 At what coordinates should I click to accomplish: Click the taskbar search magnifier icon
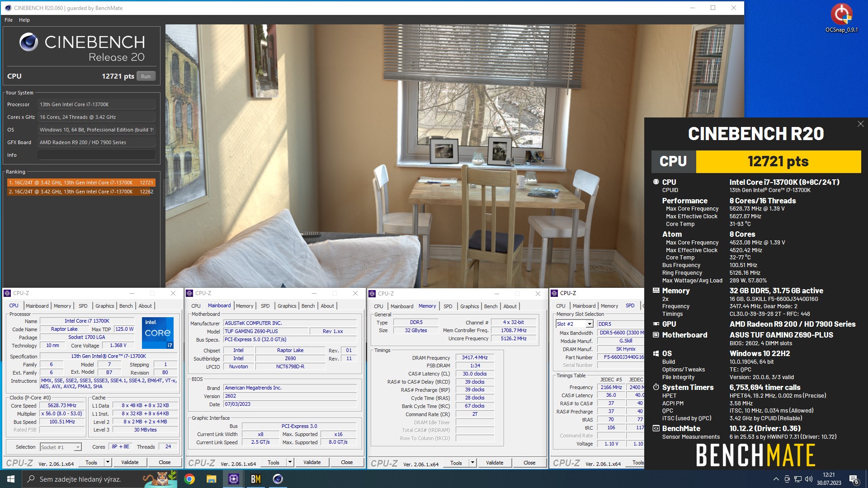point(31,479)
